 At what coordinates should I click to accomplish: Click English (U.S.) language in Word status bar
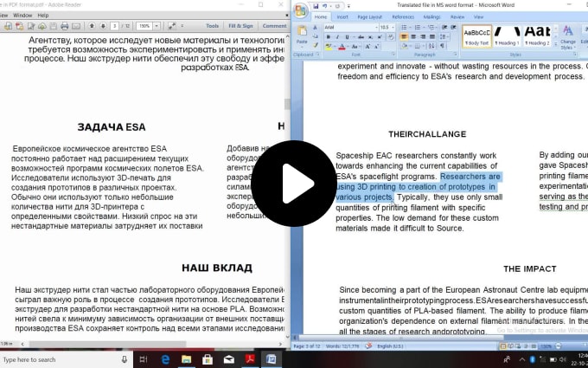(x=390, y=346)
